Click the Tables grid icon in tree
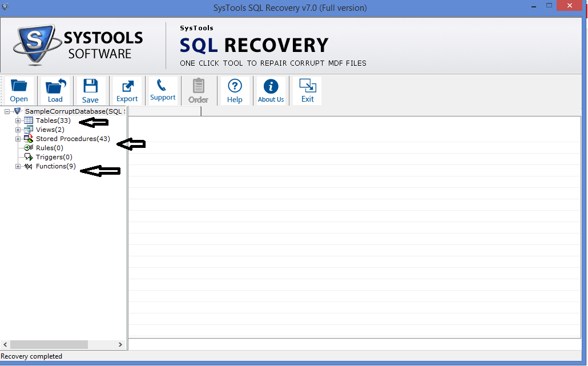Image resolution: width=588 pixels, height=366 pixels. (x=29, y=120)
